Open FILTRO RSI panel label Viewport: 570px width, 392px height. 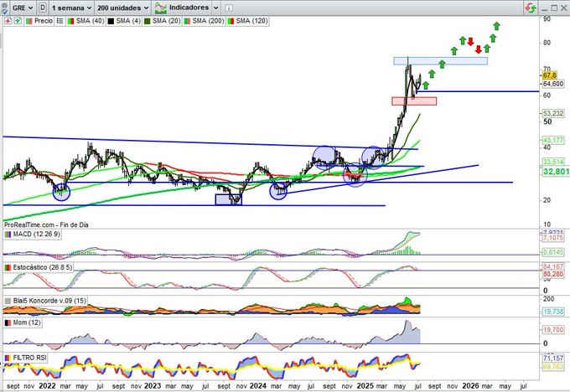tap(30, 358)
